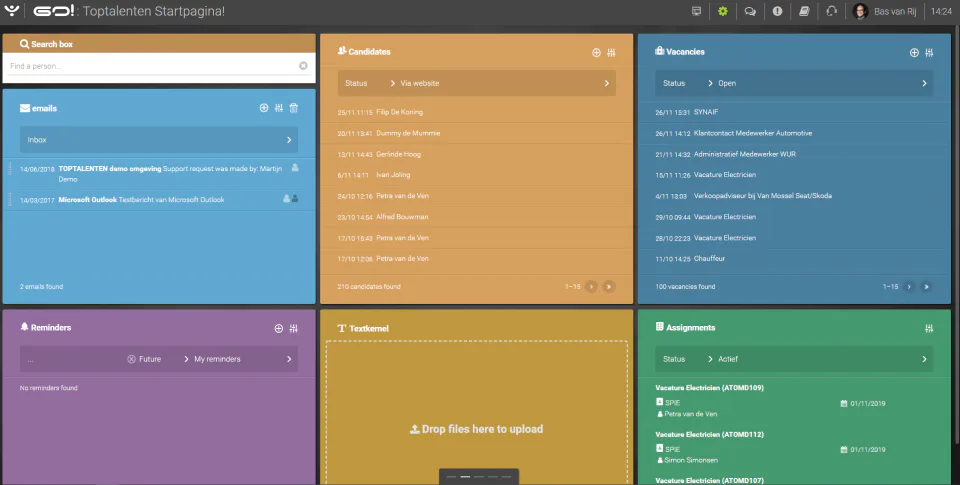Clear the Find a person search field
The image size is (960, 485).
pyautogui.click(x=303, y=66)
